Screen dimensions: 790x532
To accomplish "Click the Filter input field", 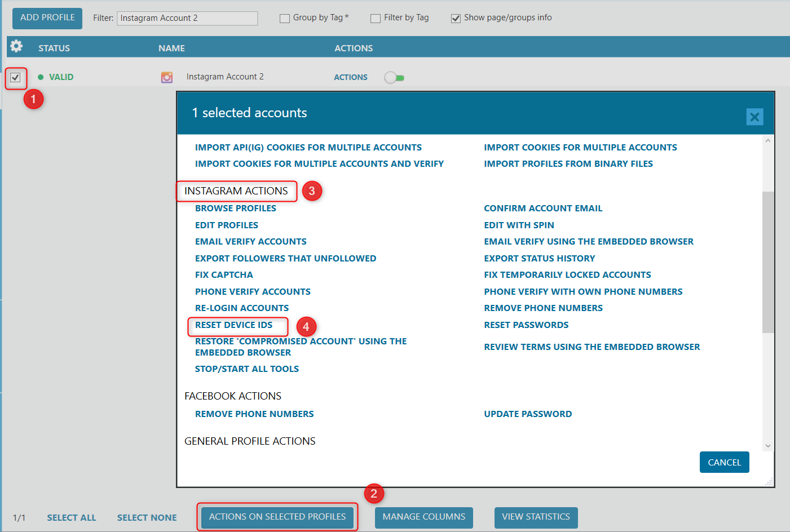I will (187, 18).
